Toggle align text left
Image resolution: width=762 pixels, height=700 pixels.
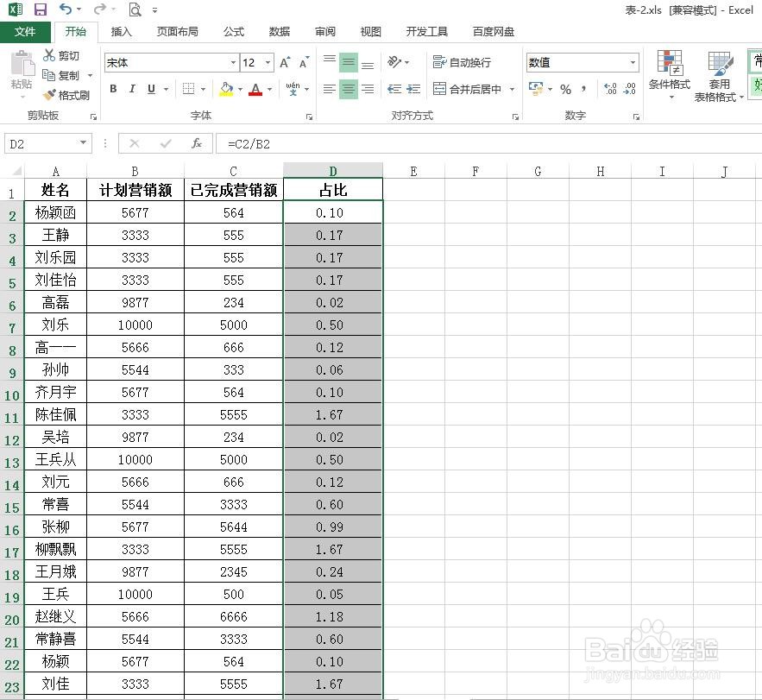pos(330,89)
